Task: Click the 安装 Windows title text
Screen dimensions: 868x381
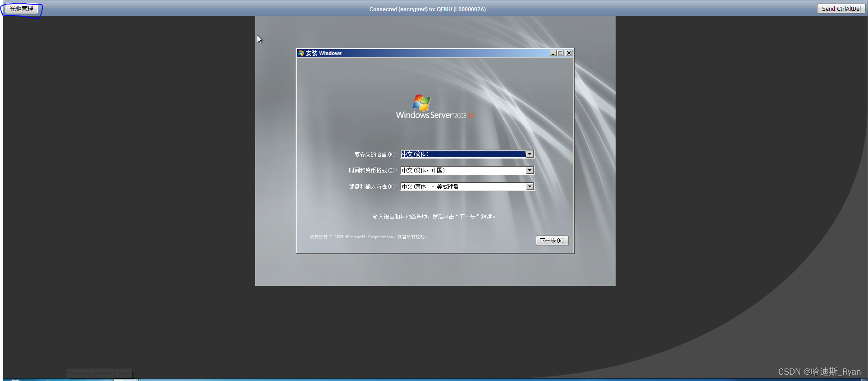Action: pyautogui.click(x=324, y=53)
